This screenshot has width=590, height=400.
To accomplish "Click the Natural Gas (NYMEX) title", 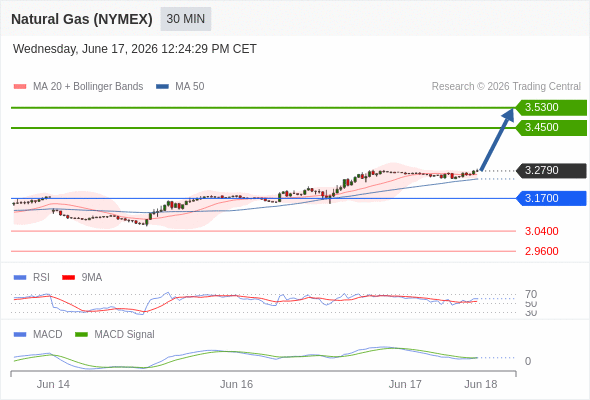I will (82, 19).
